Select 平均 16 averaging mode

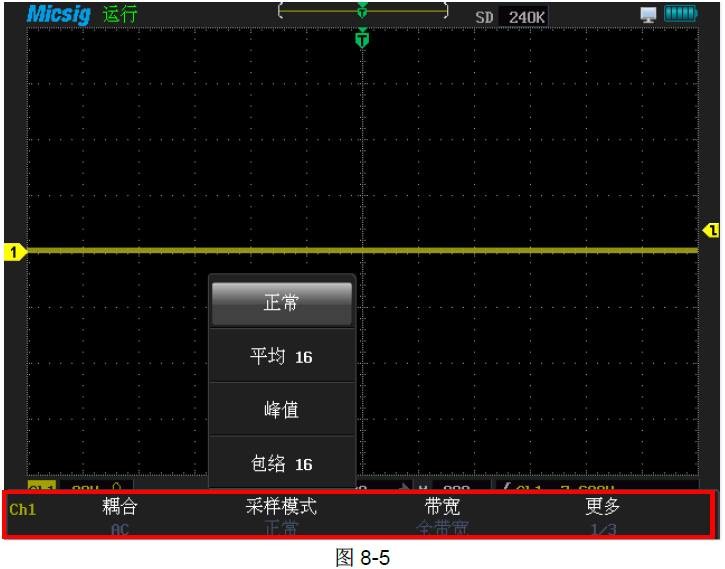[281, 356]
